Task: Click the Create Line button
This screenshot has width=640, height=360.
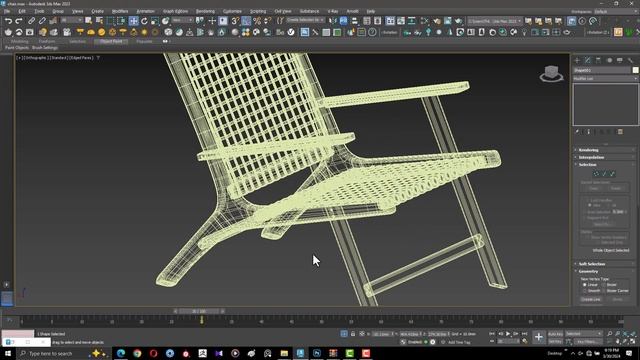Action: 591,299
